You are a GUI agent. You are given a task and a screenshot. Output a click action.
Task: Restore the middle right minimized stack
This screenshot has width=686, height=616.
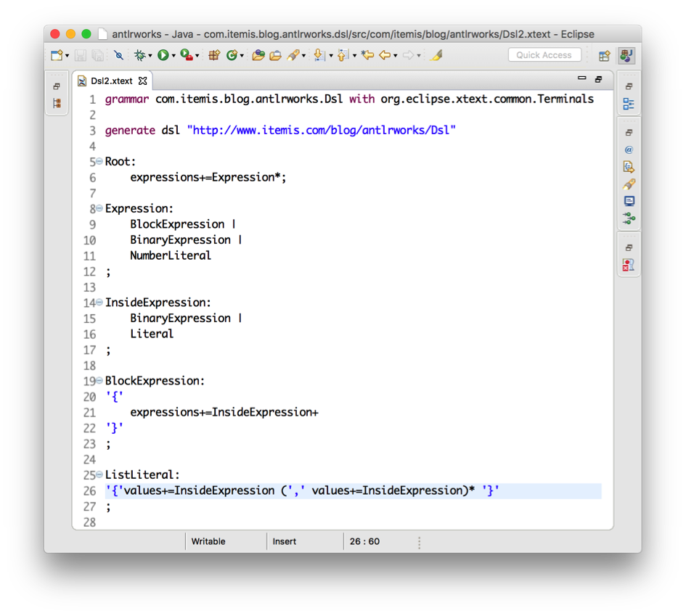(x=629, y=133)
